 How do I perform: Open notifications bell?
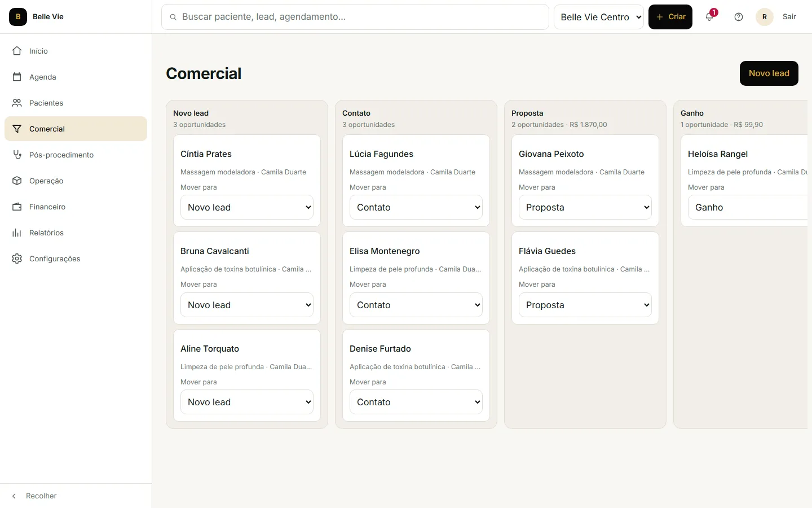click(x=709, y=17)
